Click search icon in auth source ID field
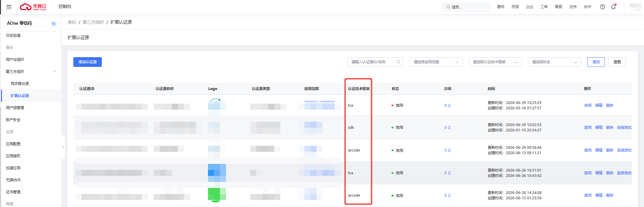Image resolution: width=644 pixels, height=207 pixels. tap(398, 62)
